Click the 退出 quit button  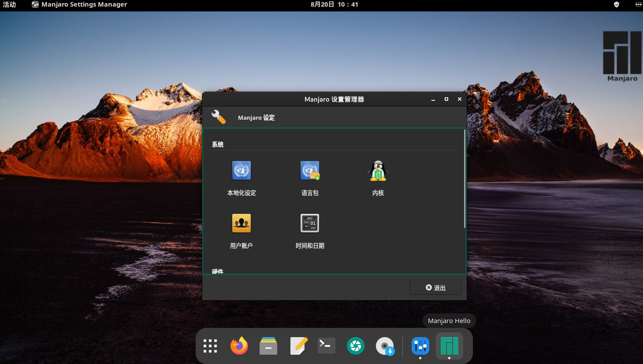click(x=435, y=287)
